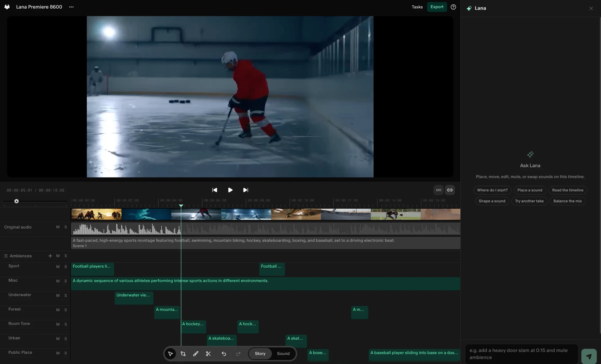Skip to previous clip
The height and width of the screenshot is (364, 601).
pos(215,190)
